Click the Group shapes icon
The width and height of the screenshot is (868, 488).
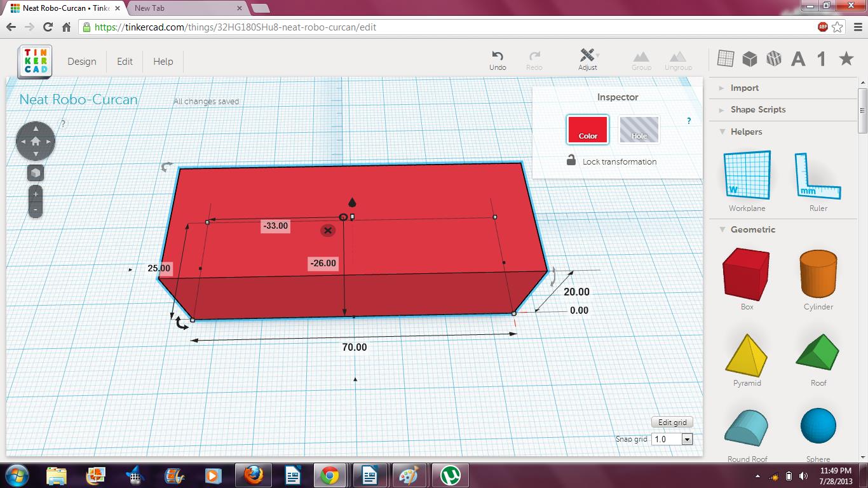(641, 60)
